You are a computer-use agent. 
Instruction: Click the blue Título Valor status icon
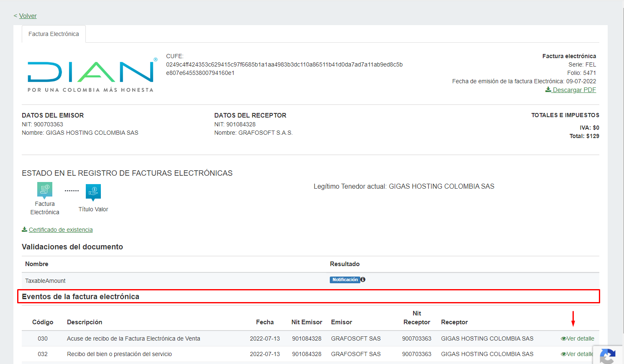click(x=93, y=192)
